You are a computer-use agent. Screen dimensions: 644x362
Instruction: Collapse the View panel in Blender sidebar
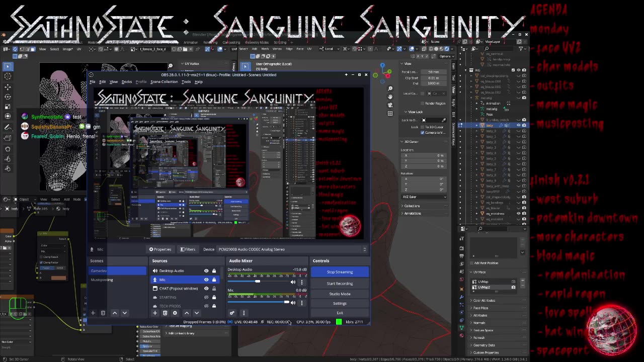tap(407, 64)
